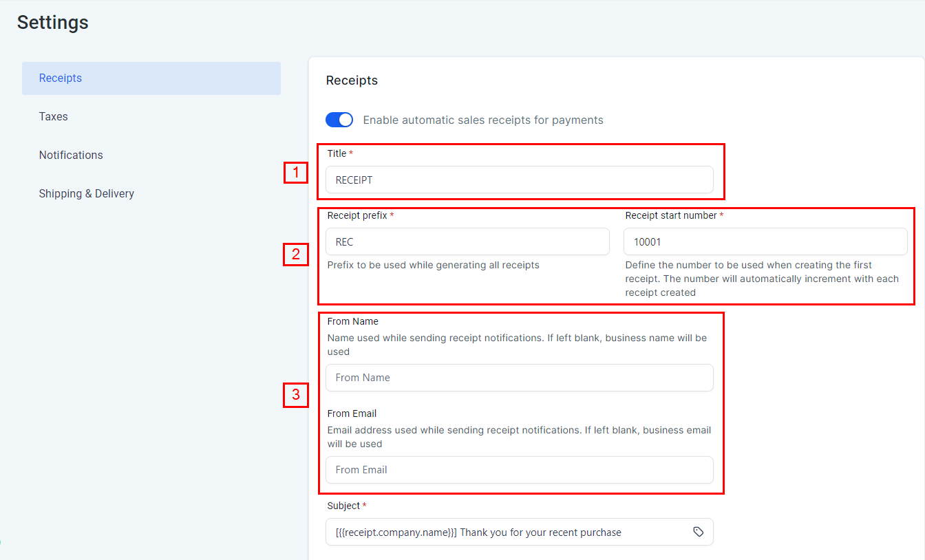Click the Title input containing RECEIPT
The image size is (925, 560).
click(519, 180)
